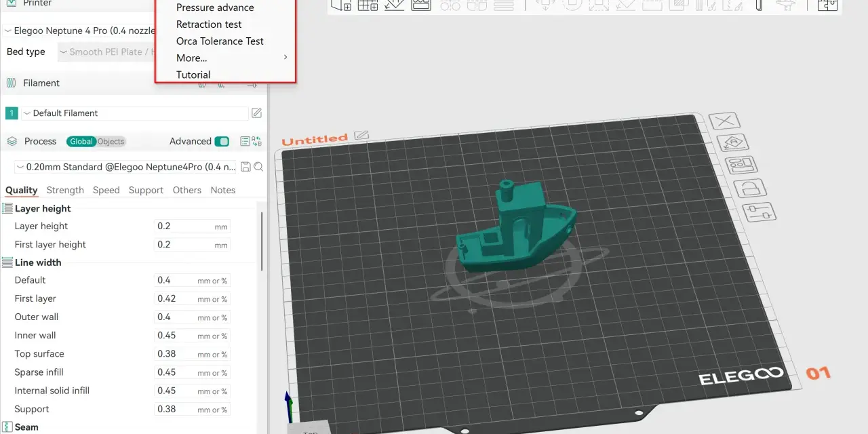Screen dimensions: 868x434
Task: Click the Seam section heading
Action: [x=26, y=427]
